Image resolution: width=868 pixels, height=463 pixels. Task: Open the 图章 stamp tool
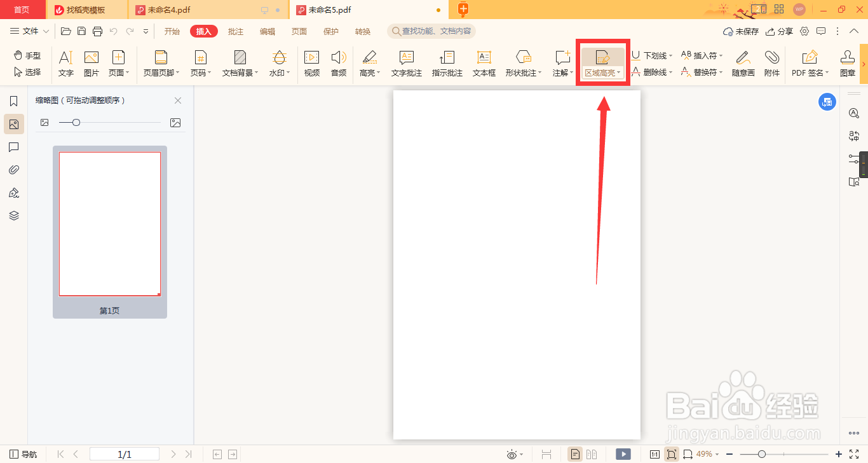(x=848, y=64)
